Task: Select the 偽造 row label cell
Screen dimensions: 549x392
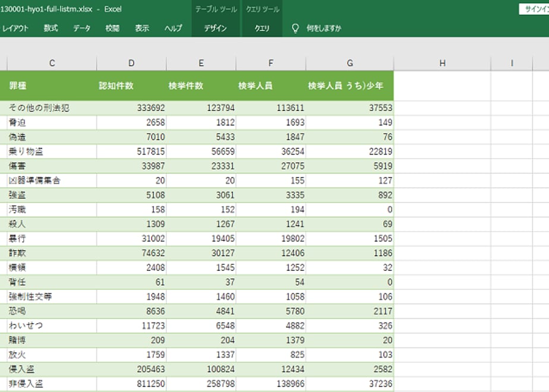Action: coord(52,137)
